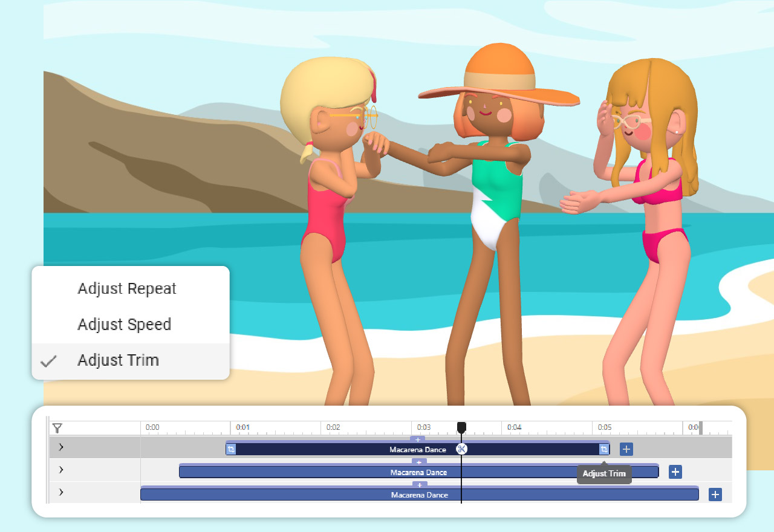Click small plus above first Macarena clip
Image resolution: width=774 pixels, height=532 pixels.
[x=418, y=440]
